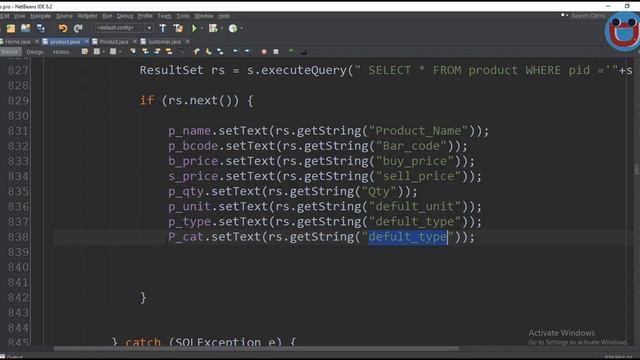Click Find Previous Occurrence icon

[145, 52]
